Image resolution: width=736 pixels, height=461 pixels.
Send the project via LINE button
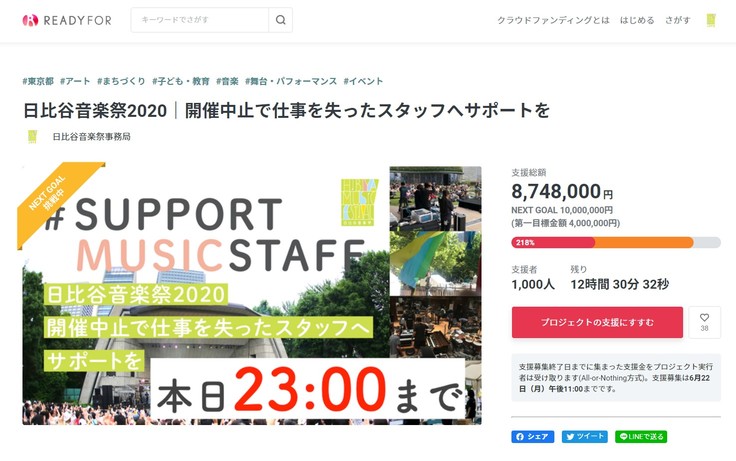pyautogui.click(x=641, y=437)
